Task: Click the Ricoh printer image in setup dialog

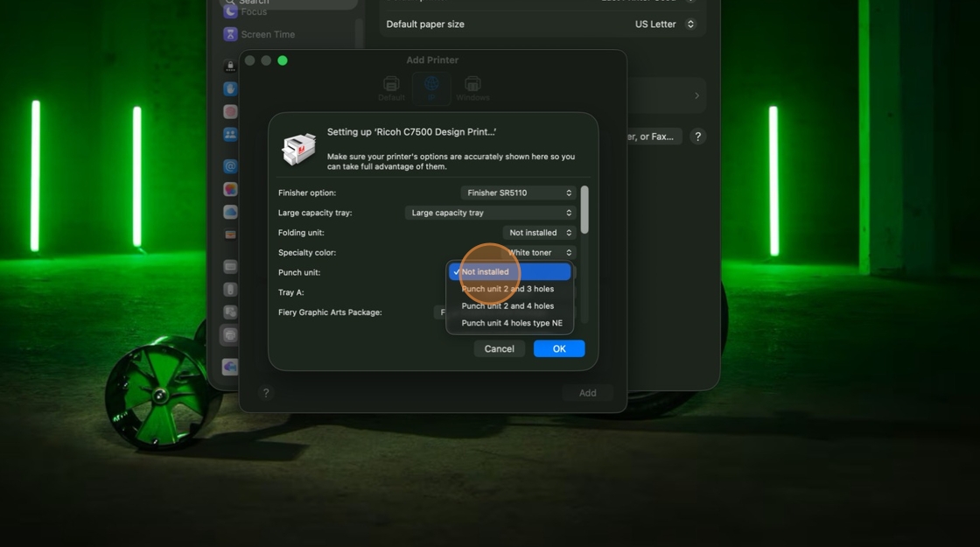Action: [298, 149]
